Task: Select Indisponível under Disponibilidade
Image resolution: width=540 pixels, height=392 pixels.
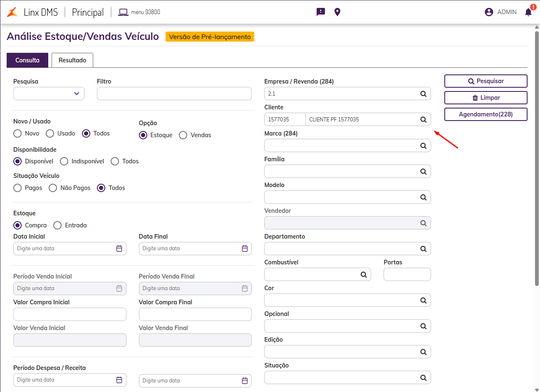Action: pyautogui.click(x=64, y=161)
